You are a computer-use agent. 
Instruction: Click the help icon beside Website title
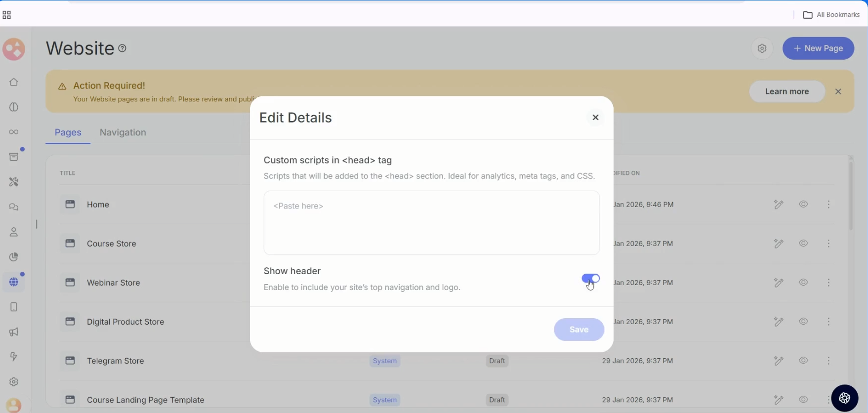point(123,48)
